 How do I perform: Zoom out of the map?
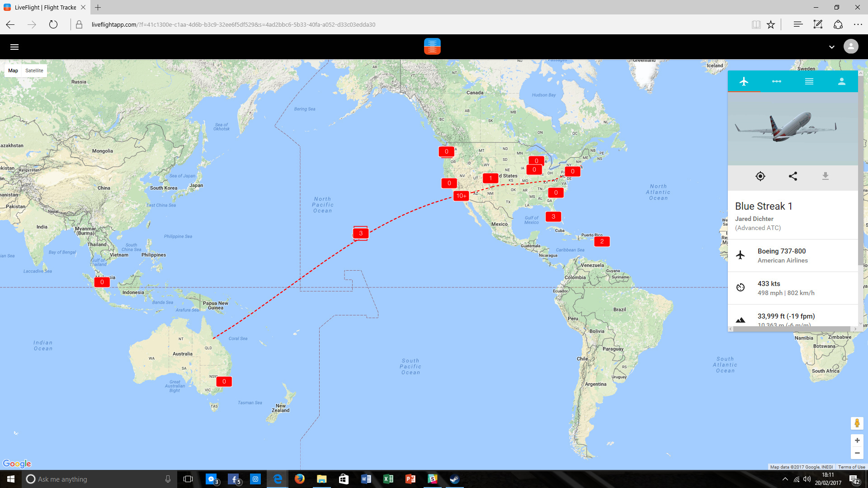857,453
